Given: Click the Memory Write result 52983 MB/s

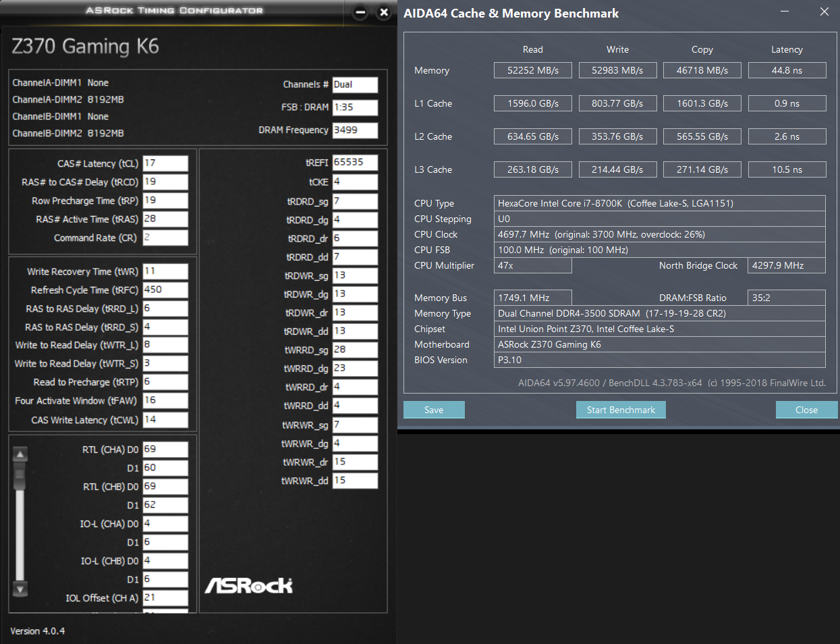Looking at the screenshot, I should [x=617, y=70].
